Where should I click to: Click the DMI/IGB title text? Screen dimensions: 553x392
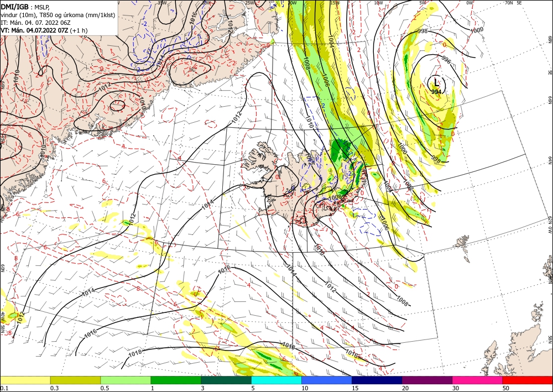(14, 7)
